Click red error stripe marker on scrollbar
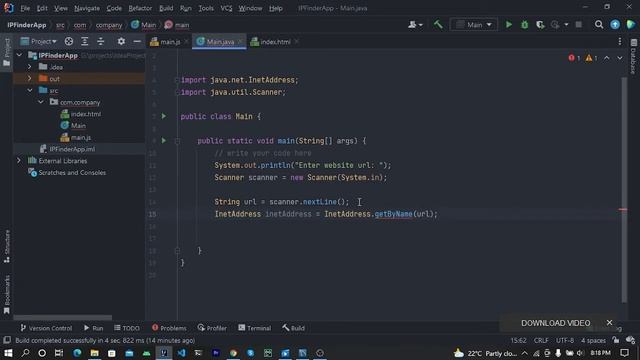The image size is (640, 360). click(x=623, y=210)
